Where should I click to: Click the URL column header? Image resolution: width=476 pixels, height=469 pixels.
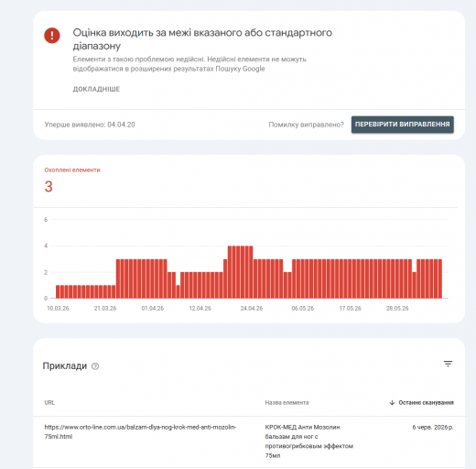pos(49,403)
